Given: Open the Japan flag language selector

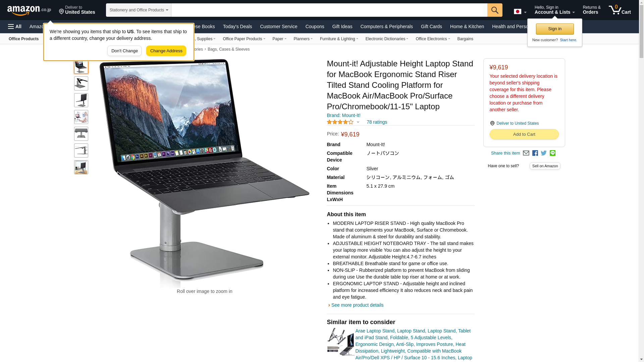Looking at the screenshot, I should pos(520,12).
